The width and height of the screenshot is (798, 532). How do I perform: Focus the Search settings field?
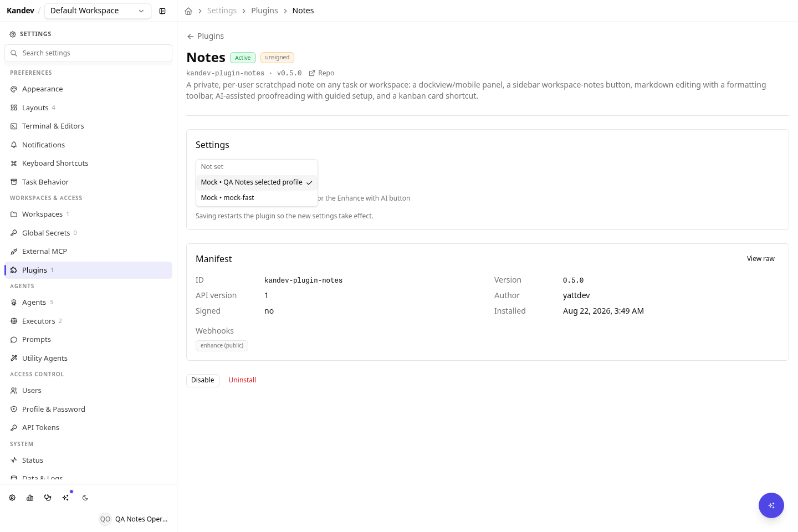click(x=89, y=53)
